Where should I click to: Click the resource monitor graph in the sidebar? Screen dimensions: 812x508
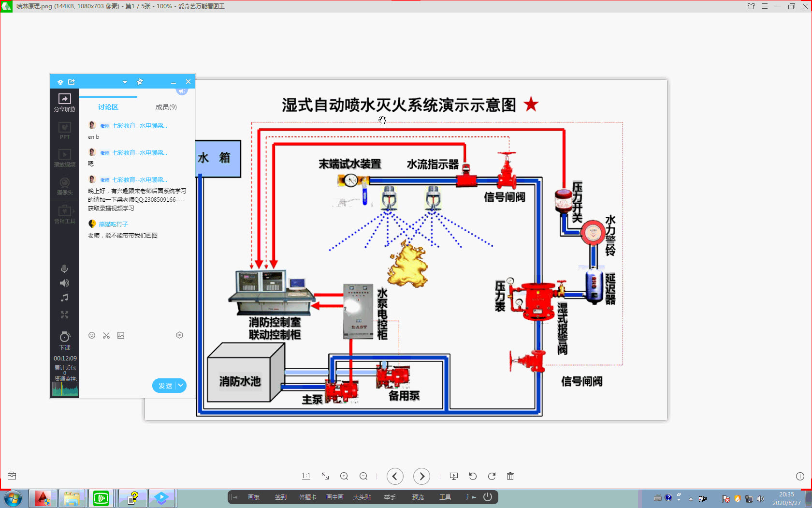pos(65,389)
